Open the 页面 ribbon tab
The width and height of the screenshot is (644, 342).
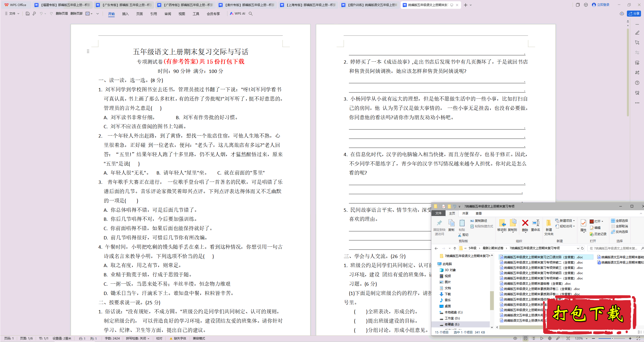139,14
